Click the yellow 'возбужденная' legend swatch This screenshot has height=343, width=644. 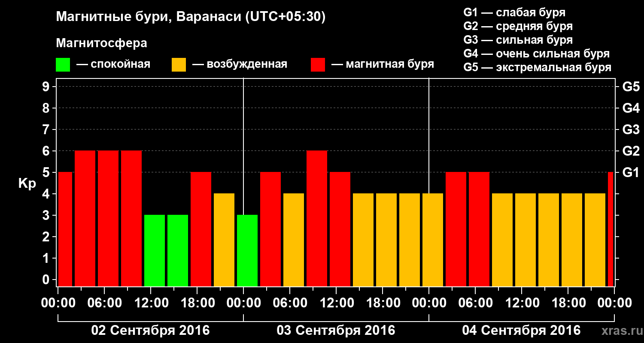179,65
